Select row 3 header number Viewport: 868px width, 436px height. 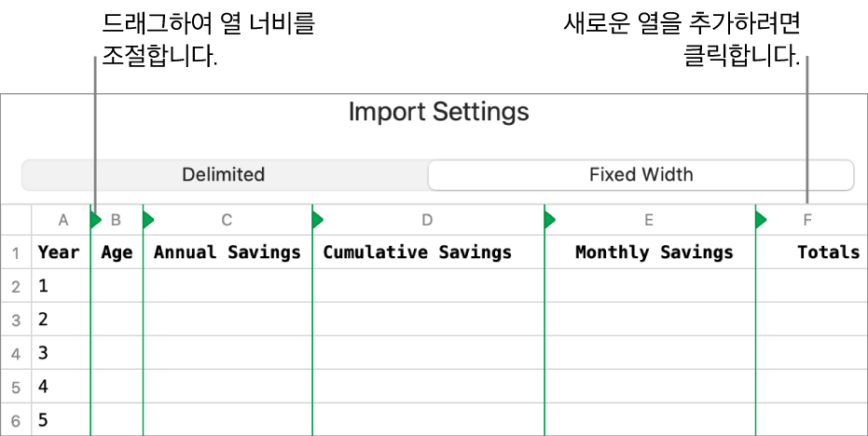pyautogui.click(x=16, y=320)
